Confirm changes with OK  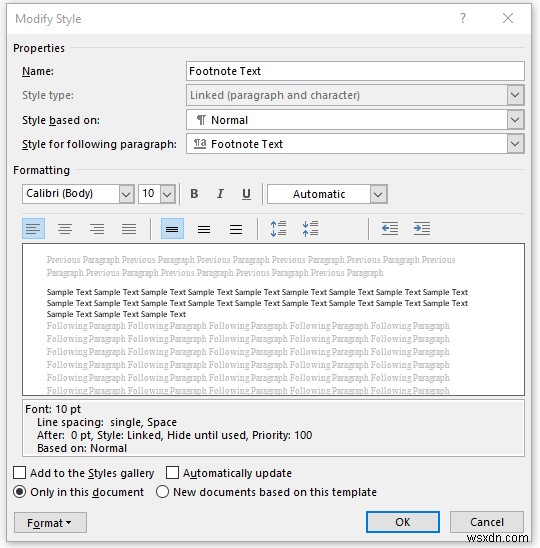click(x=403, y=522)
